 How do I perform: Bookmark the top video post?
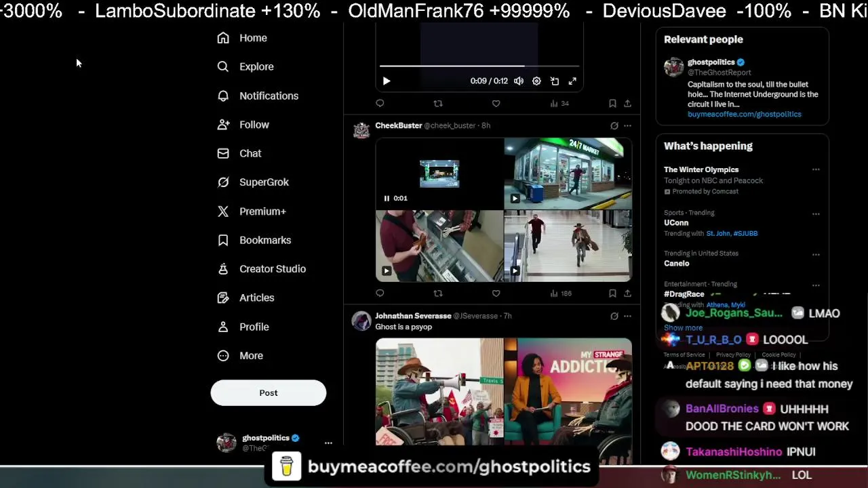click(612, 104)
